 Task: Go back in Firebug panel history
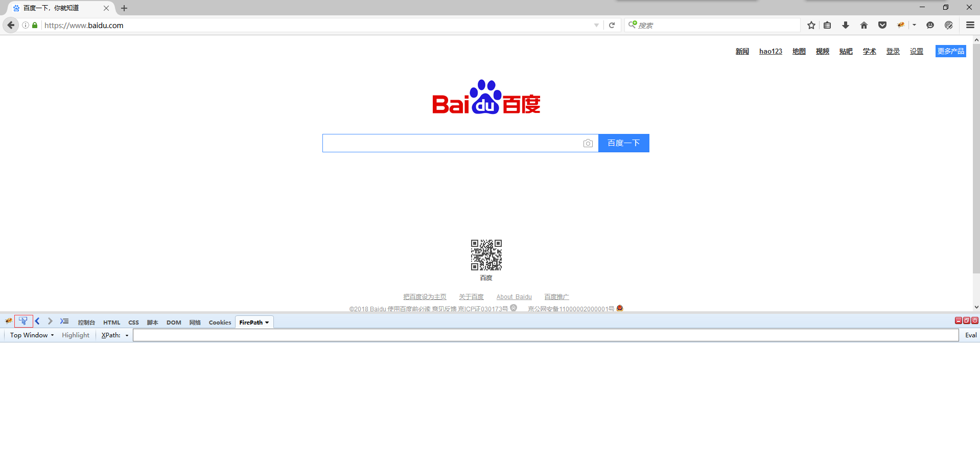[x=37, y=321]
